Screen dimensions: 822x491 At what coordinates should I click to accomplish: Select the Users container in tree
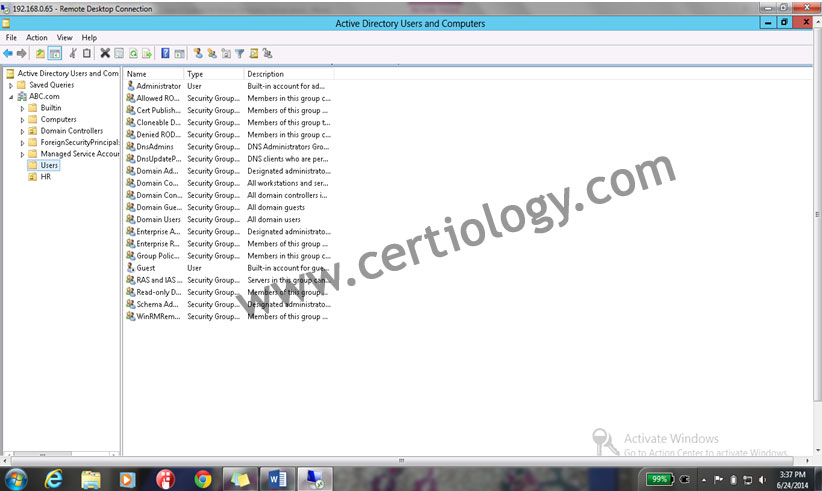point(49,165)
